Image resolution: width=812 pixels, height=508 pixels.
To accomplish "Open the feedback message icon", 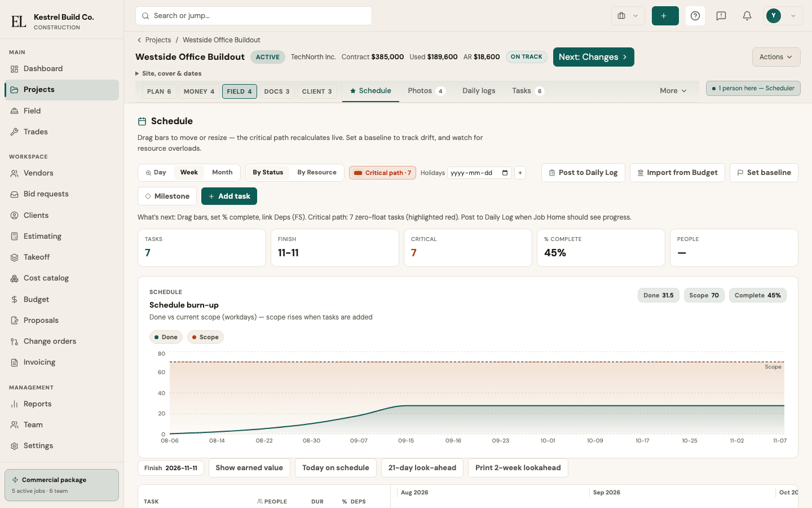I will (x=721, y=16).
